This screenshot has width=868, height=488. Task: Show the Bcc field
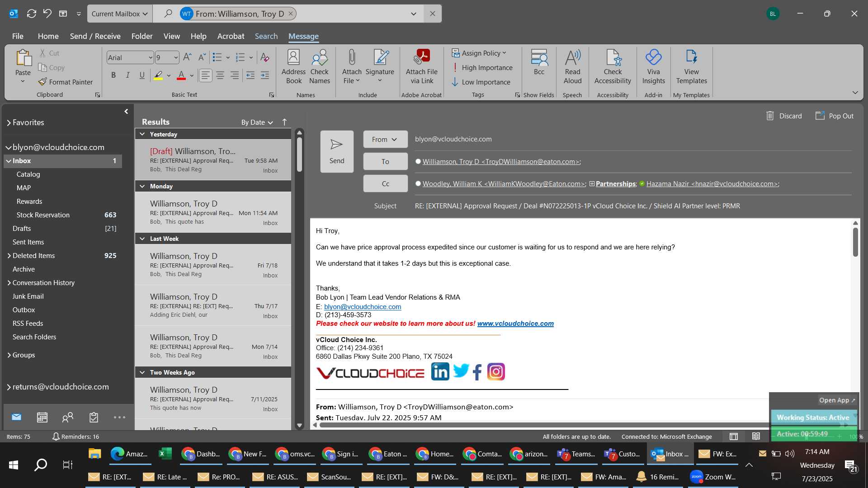(539, 62)
